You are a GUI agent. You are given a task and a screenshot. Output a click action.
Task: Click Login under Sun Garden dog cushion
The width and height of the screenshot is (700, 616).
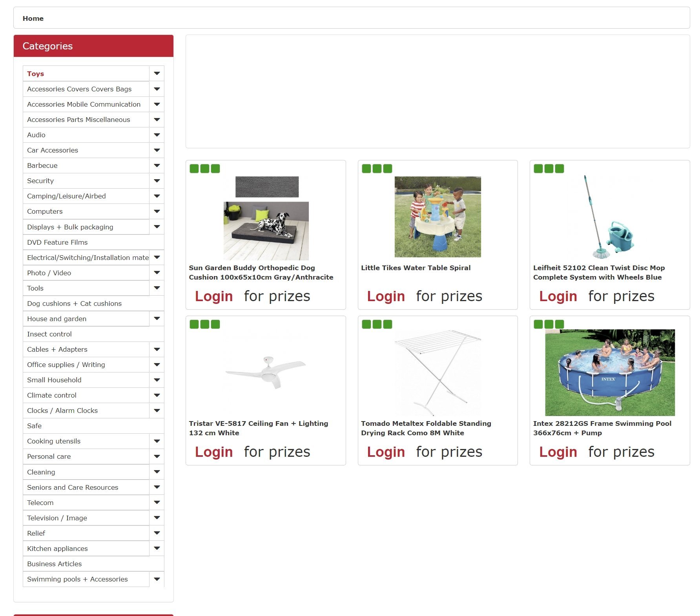click(214, 296)
